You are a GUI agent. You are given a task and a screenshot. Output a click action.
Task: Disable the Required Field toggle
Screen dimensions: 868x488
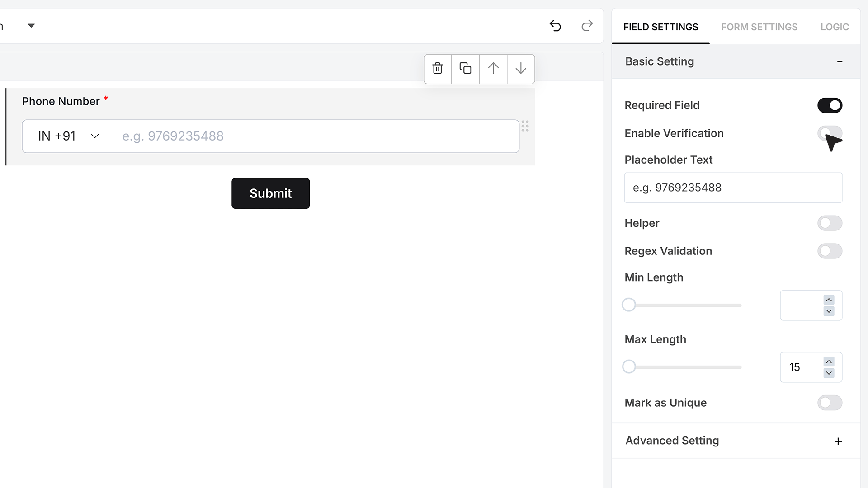click(830, 105)
